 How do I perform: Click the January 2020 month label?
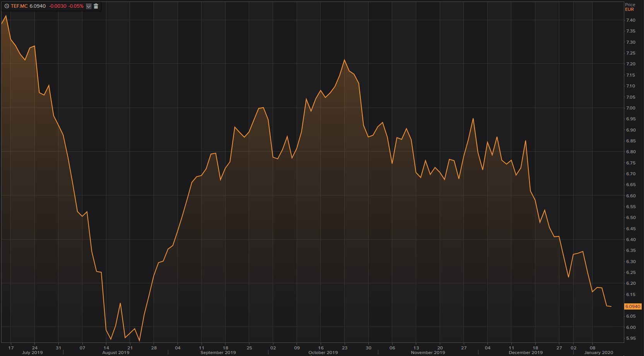pyautogui.click(x=598, y=353)
